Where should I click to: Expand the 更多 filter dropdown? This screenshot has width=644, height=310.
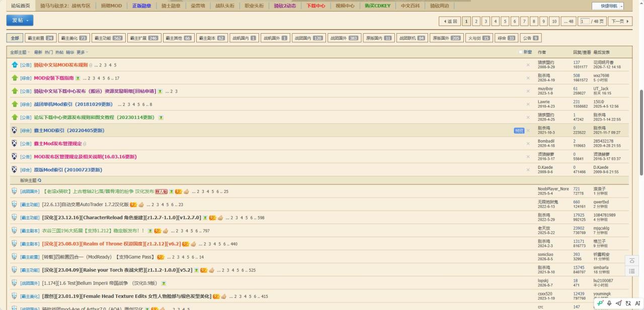pos(82,52)
